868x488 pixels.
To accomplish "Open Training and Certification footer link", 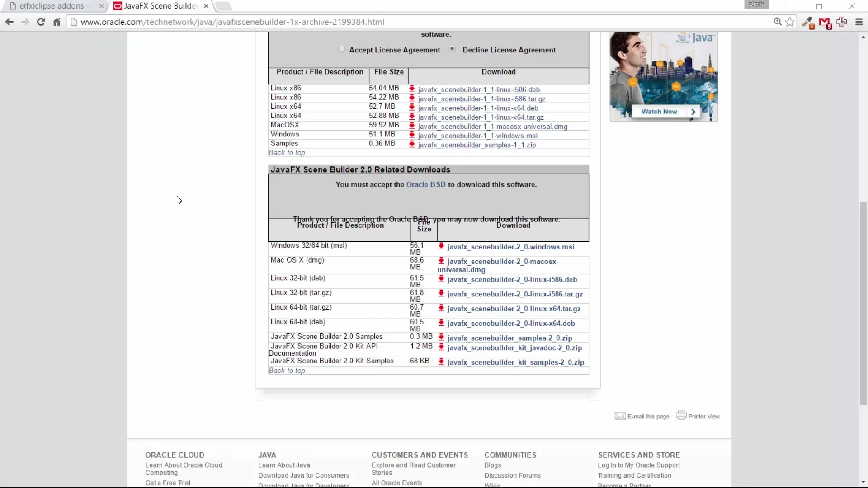I will click(x=634, y=475).
